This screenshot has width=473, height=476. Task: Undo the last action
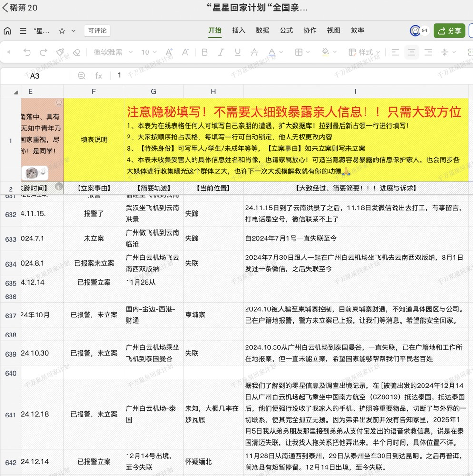(27, 52)
